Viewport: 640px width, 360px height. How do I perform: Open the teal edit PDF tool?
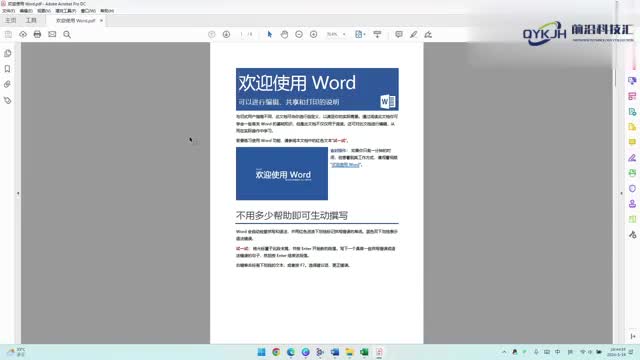[632, 112]
